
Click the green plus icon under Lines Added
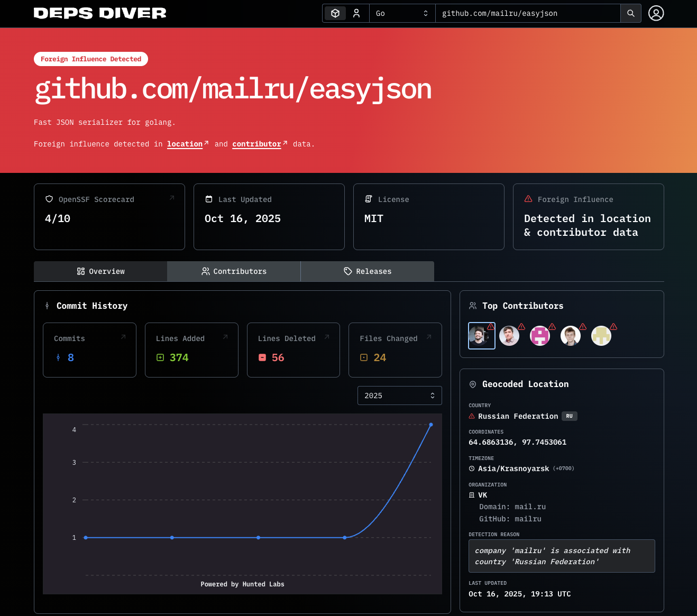tap(160, 357)
